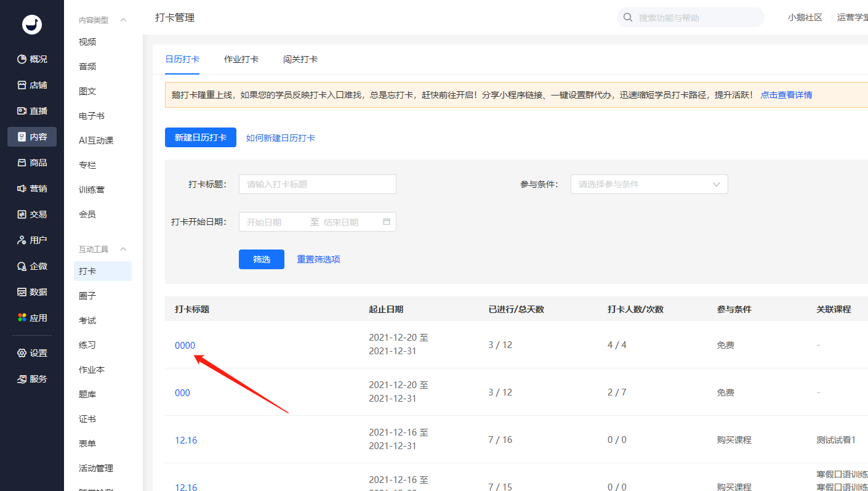
Task: Select 打卡 in interactive tools
Action: [103, 271]
